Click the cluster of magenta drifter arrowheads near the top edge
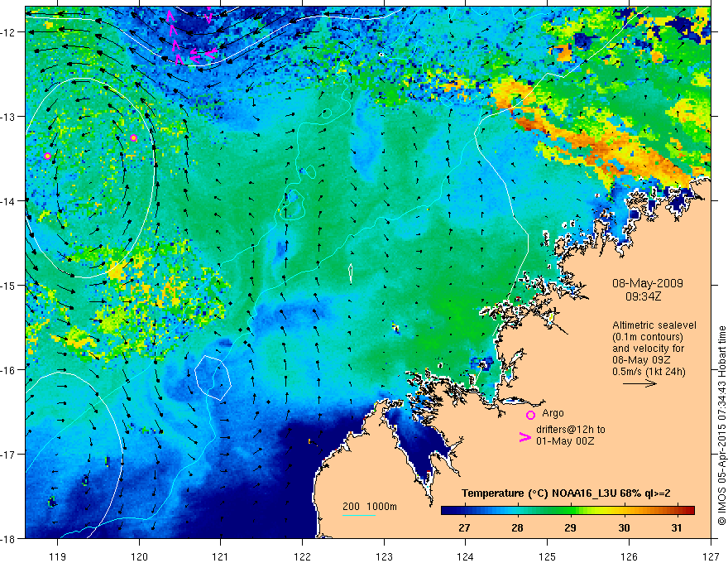This screenshot has width=728, height=563. click(x=190, y=36)
